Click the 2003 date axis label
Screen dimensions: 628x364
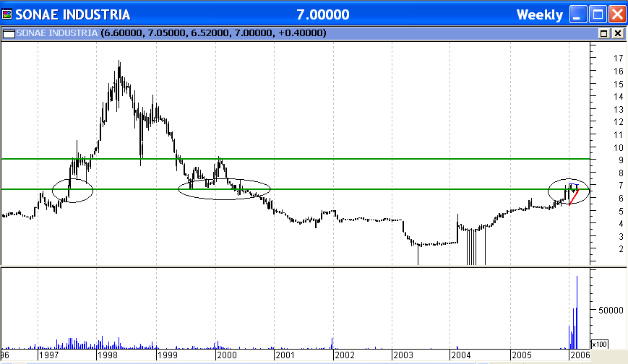[x=403, y=355]
